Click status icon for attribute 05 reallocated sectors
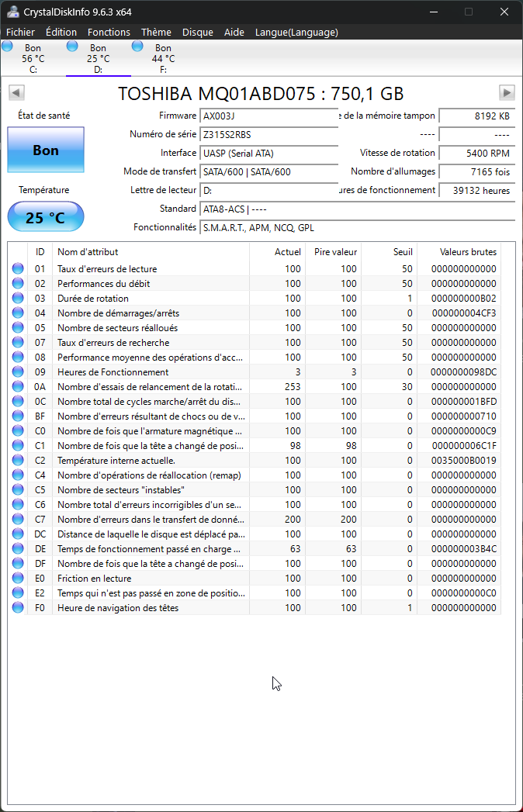The height and width of the screenshot is (812, 523). point(18,328)
